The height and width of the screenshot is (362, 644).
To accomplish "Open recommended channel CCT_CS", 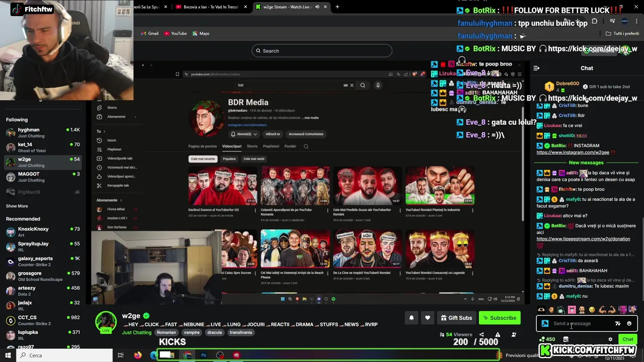I will click(43, 320).
